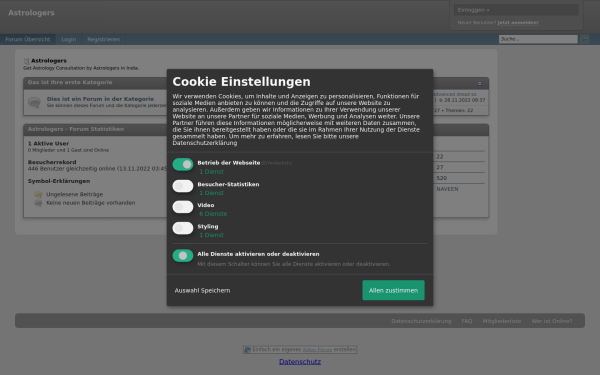
Task: Open the Einloggen dropdown
Action: pos(516,10)
